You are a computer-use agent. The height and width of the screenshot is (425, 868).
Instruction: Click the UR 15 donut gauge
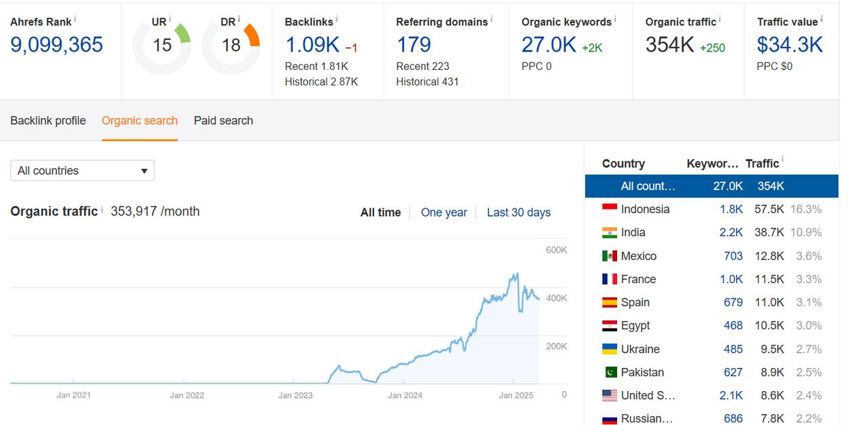tap(162, 45)
